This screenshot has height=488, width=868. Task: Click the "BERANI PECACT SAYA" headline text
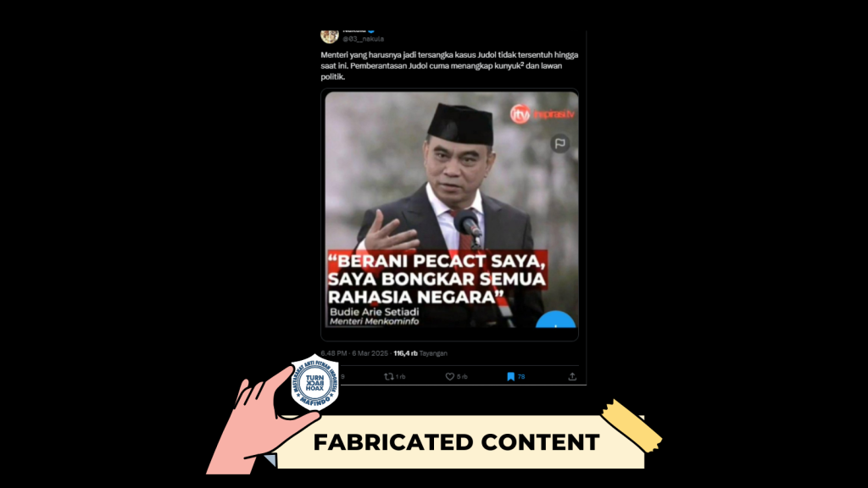pyautogui.click(x=437, y=261)
